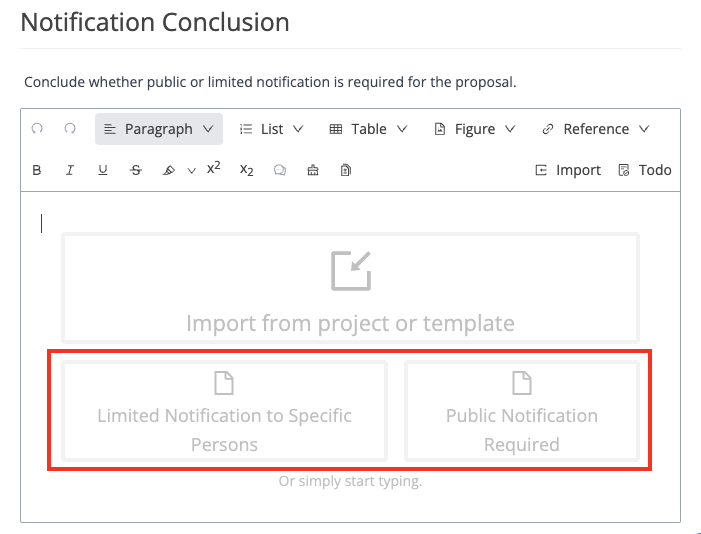Click the clipboard paste icon

pyautogui.click(x=346, y=170)
